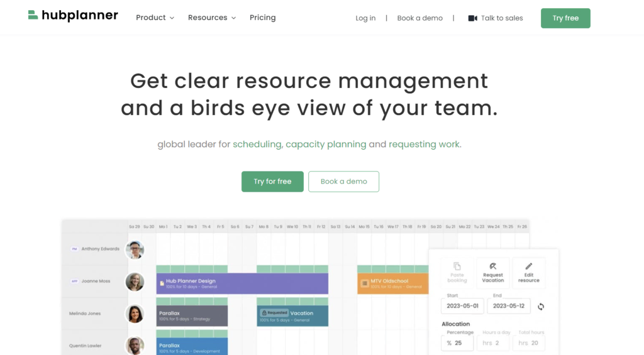The image size is (644, 355).
Task: Click the lock icon on Requested Vacation booking
Action: pos(264,313)
